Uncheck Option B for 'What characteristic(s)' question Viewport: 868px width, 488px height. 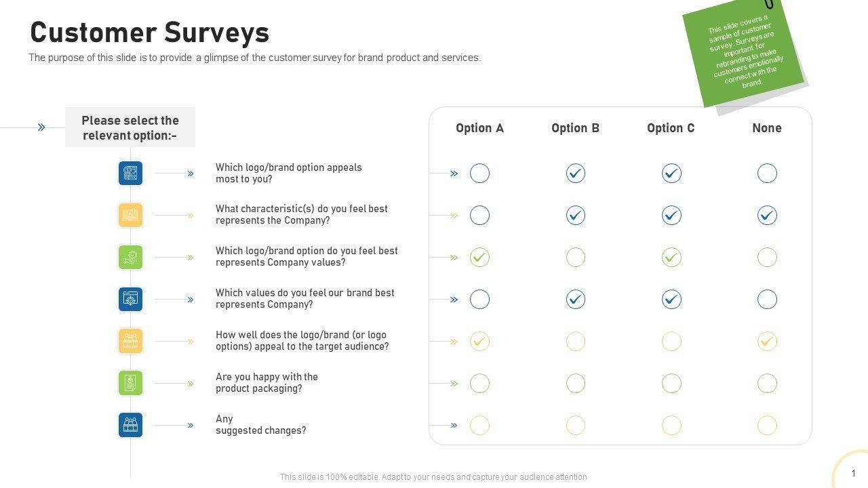tap(576, 216)
